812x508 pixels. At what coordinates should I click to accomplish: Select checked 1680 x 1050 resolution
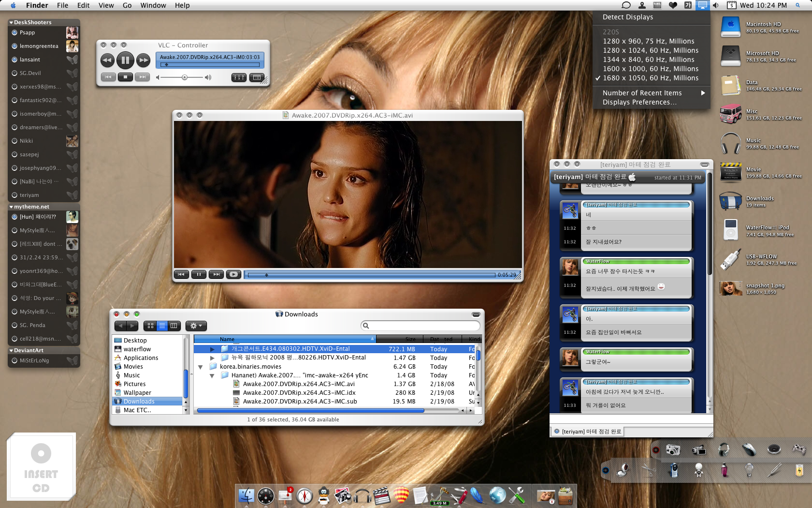tap(651, 78)
